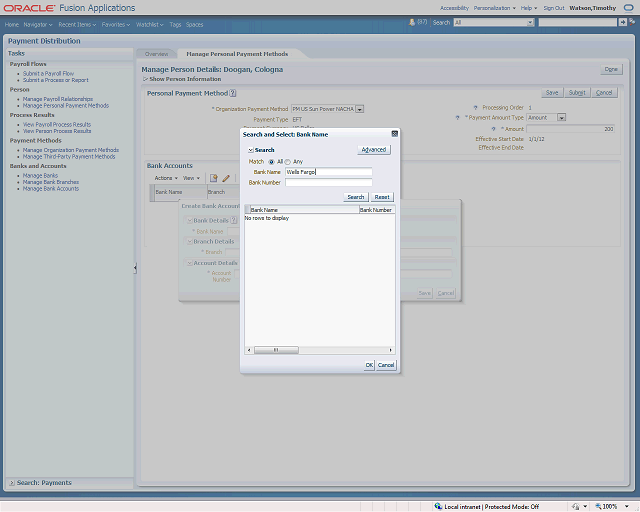Viewport: 640px width, 512px height.
Task: Click the Search button in dialog
Action: tap(356, 197)
